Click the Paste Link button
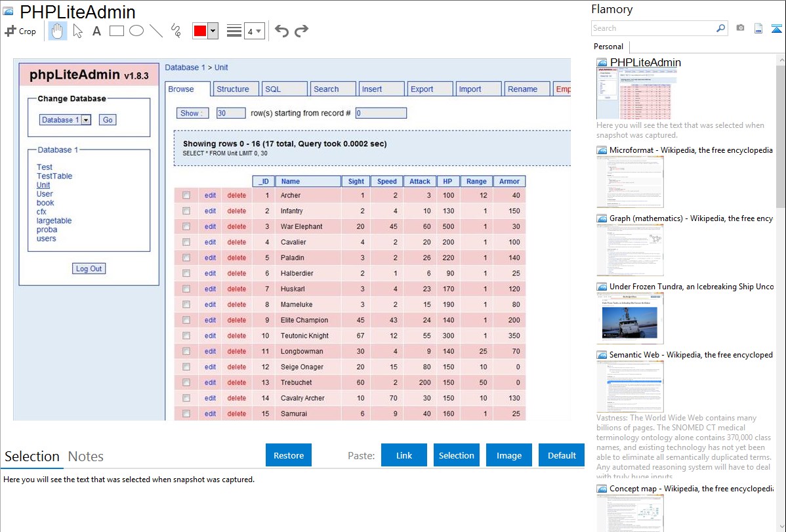Image resolution: width=786 pixels, height=532 pixels. 404,455
